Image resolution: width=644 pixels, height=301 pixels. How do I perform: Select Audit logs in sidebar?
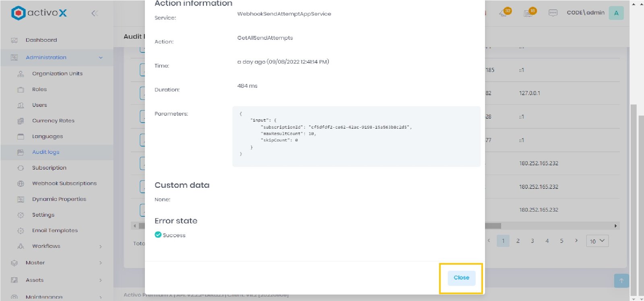pos(46,152)
